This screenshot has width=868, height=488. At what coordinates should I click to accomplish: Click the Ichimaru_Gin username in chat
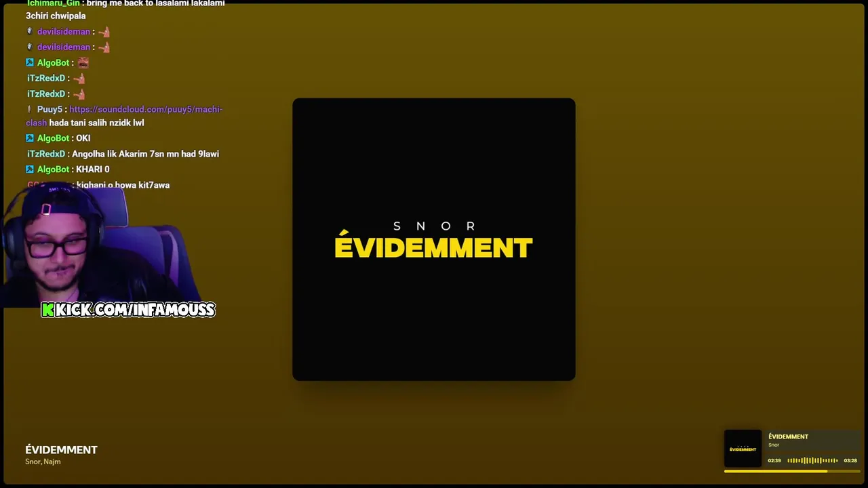pyautogui.click(x=53, y=3)
